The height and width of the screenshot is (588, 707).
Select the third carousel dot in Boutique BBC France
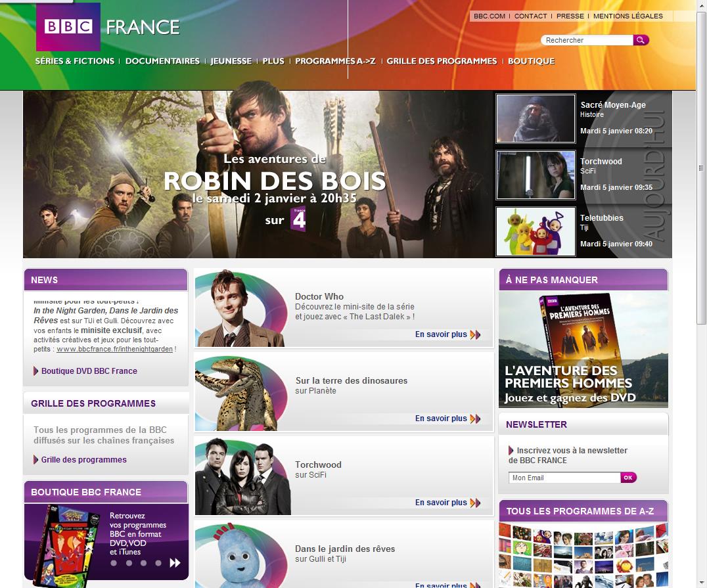click(143, 563)
